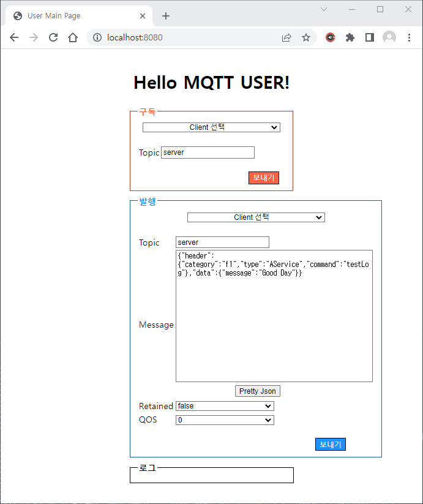The width and height of the screenshot is (423, 504).
Task: Reload the page with the refresh icon
Action: pyautogui.click(x=53, y=37)
